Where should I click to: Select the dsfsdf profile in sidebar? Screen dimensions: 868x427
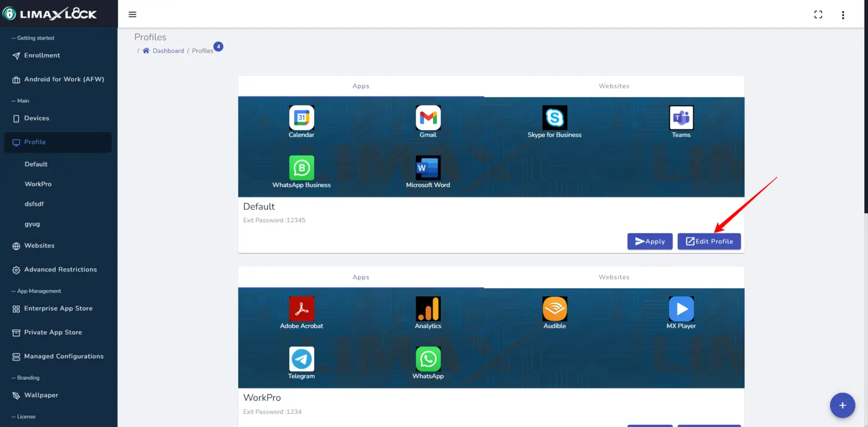[34, 204]
